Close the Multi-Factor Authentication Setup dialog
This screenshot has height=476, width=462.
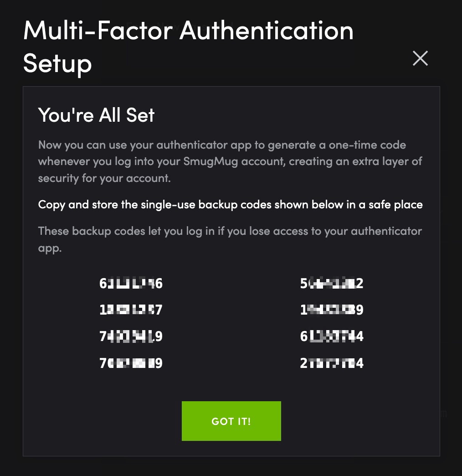pyautogui.click(x=420, y=58)
